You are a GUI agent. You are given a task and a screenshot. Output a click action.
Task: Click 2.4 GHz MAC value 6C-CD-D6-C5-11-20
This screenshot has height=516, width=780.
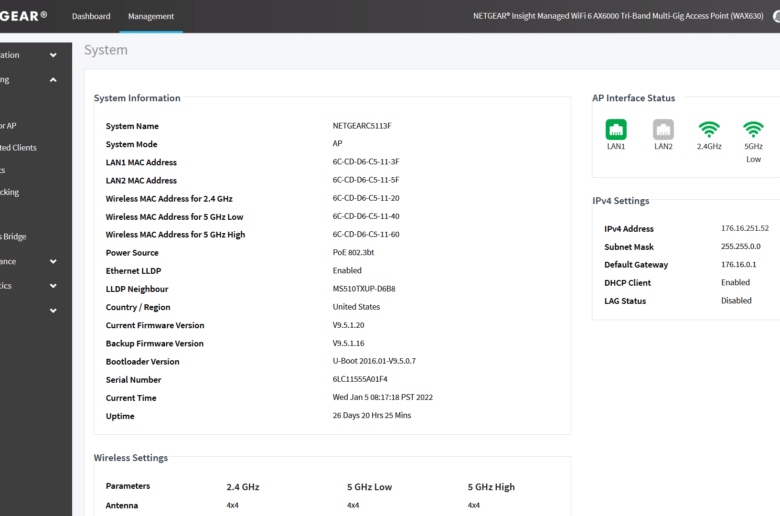pyautogui.click(x=366, y=198)
